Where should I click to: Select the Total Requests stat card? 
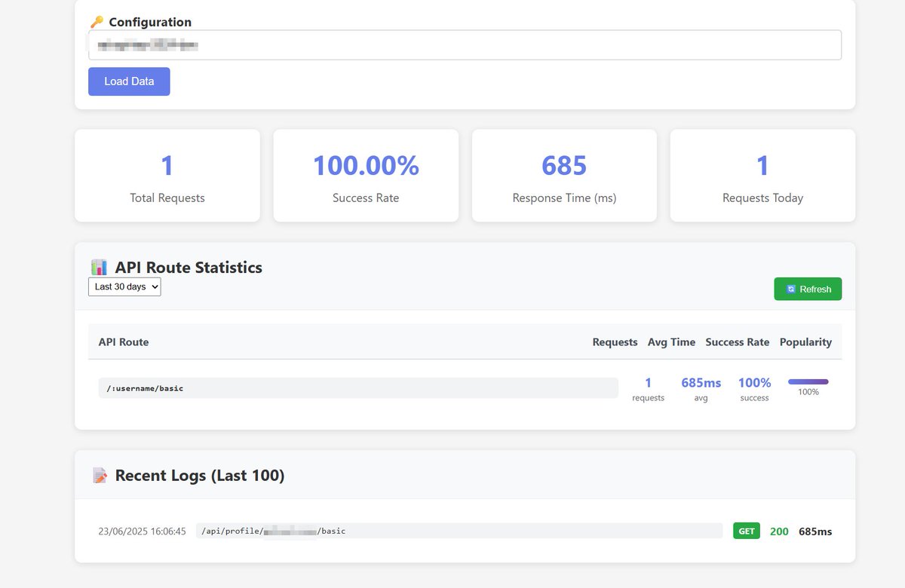click(167, 176)
